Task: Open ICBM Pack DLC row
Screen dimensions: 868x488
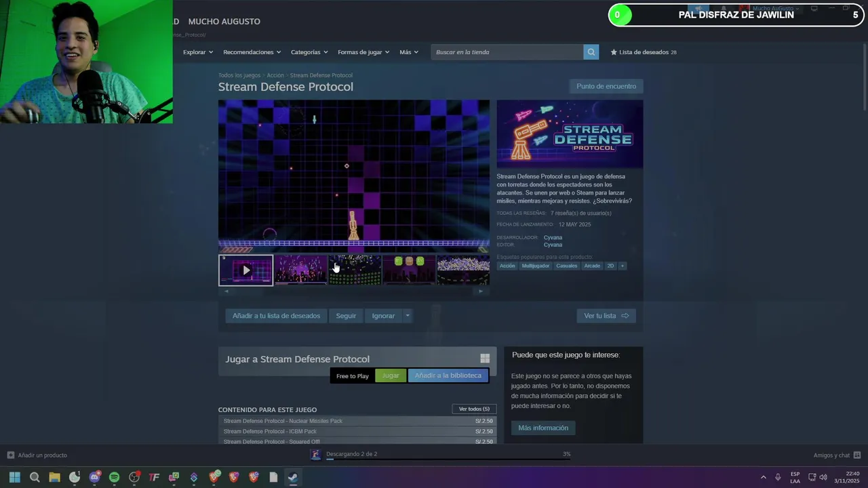Action: click(357, 431)
